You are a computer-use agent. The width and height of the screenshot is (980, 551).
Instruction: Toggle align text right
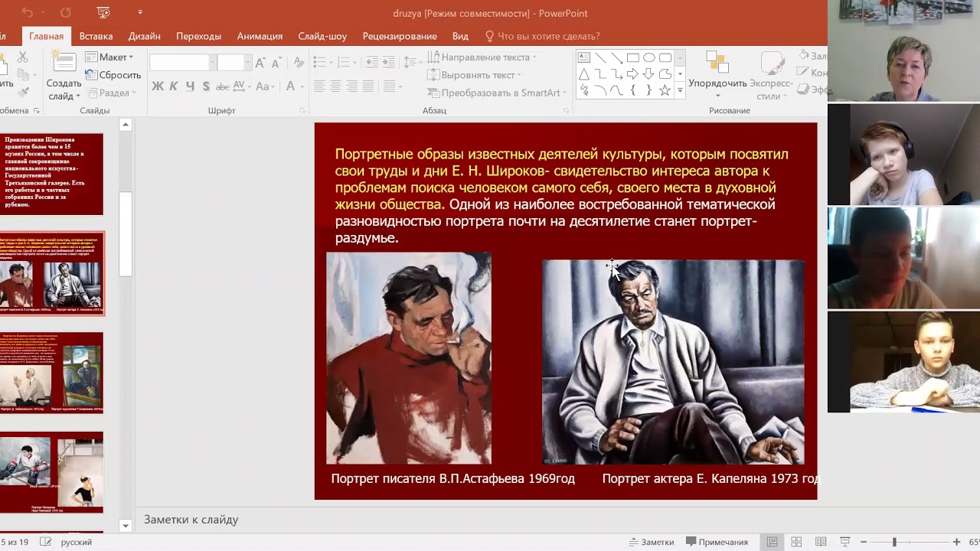[351, 86]
